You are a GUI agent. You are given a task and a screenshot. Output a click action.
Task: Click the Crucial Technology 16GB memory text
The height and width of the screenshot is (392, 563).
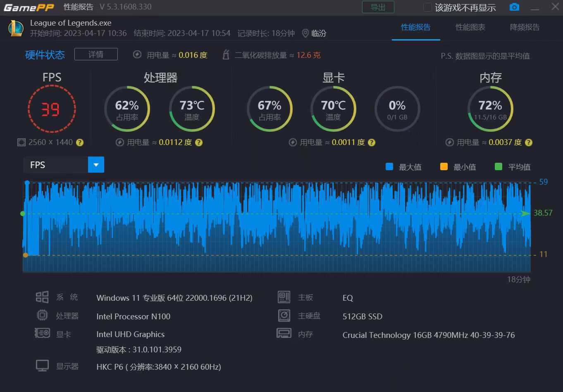(x=429, y=335)
